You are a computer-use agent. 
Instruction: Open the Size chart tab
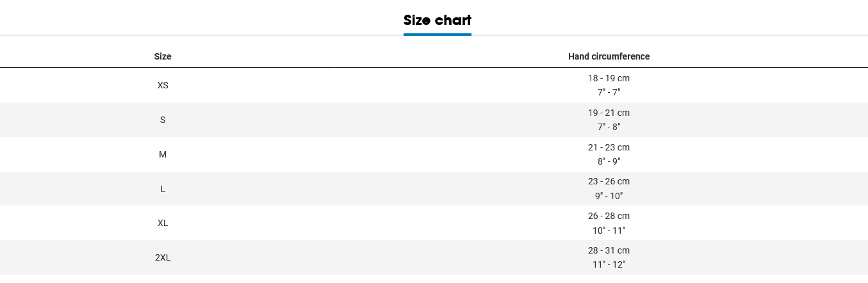pos(437,20)
